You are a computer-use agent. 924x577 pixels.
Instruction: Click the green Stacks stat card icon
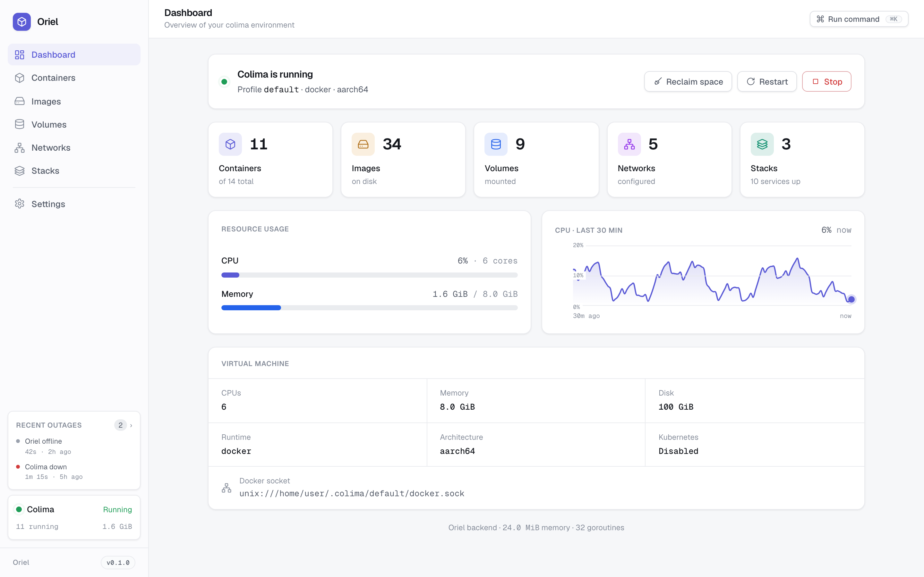point(762,144)
